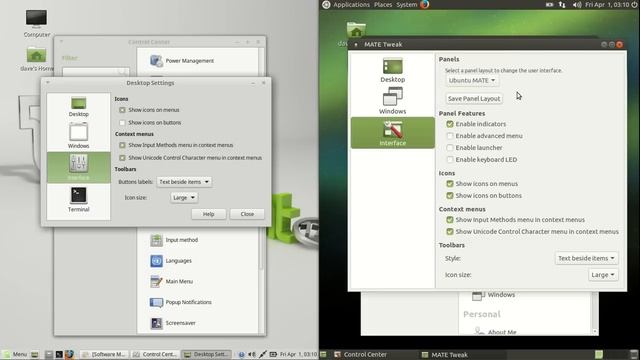The width and height of the screenshot is (640, 360).
Task: Open Icon size Large dropdown in MATE Tweak
Action: [x=603, y=275]
